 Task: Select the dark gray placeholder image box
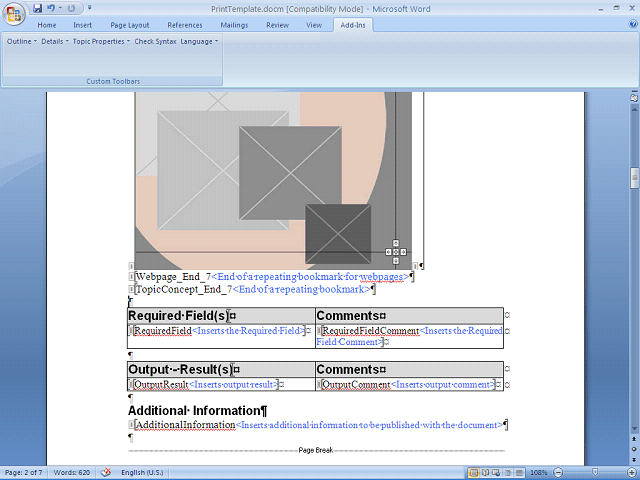tap(338, 233)
